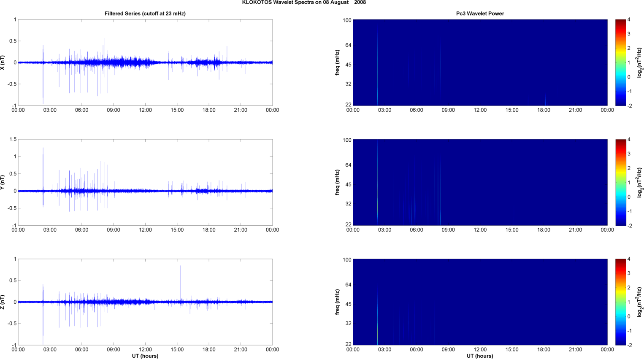Click the top-right wavelet colorbar

pyautogui.click(x=620, y=62)
